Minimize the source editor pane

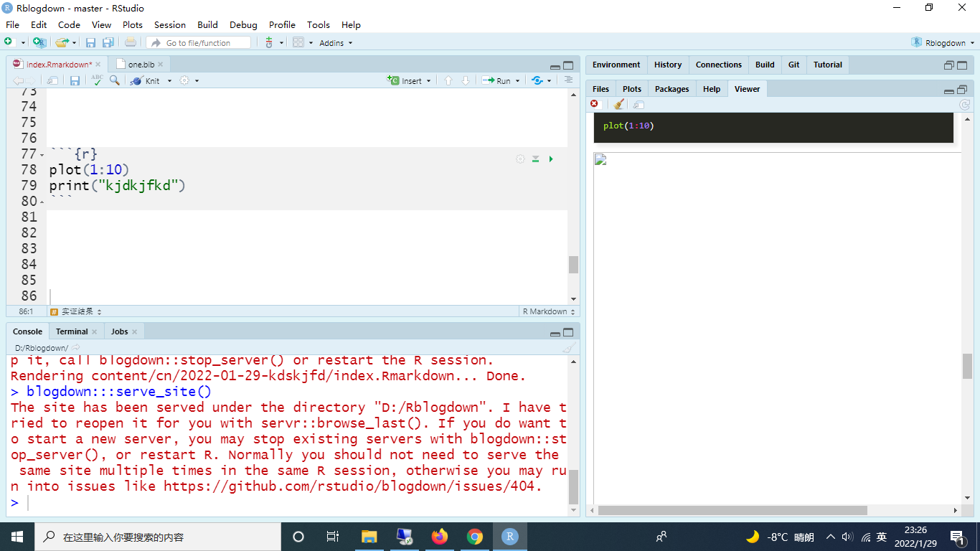coord(555,65)
